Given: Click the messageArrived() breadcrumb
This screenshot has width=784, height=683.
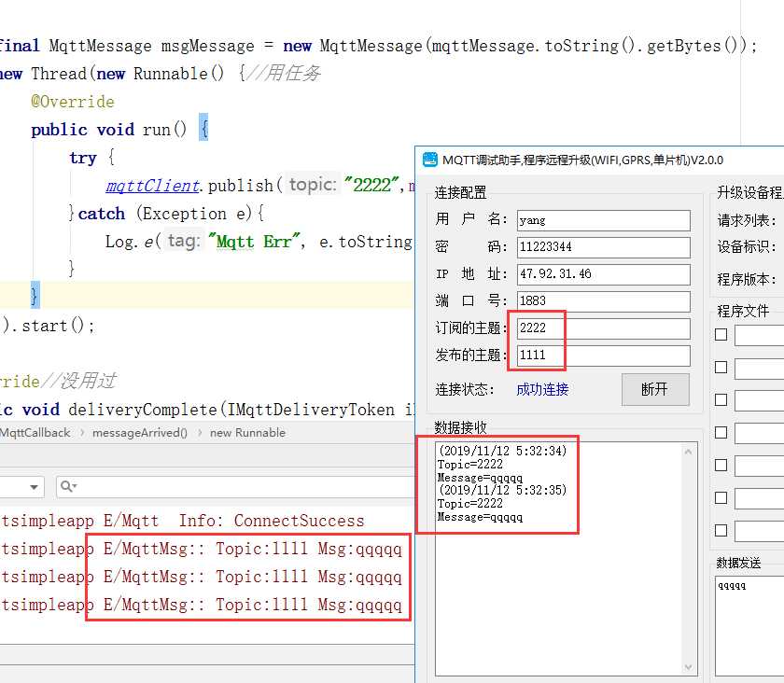Looking at the screenshot, I should pyautogui.click(x=139, y=433).
